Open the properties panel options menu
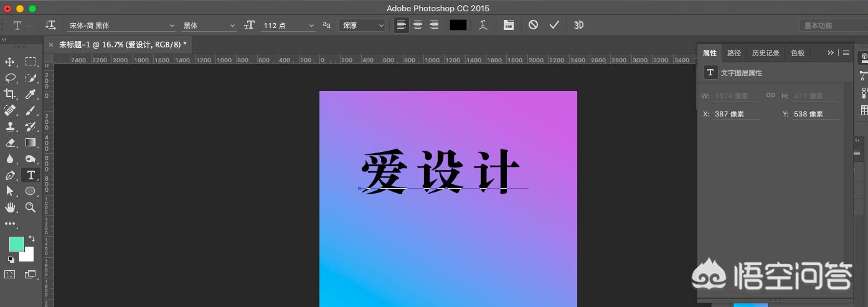The width and height of the screenshot is (868, 307). [846, 53]
